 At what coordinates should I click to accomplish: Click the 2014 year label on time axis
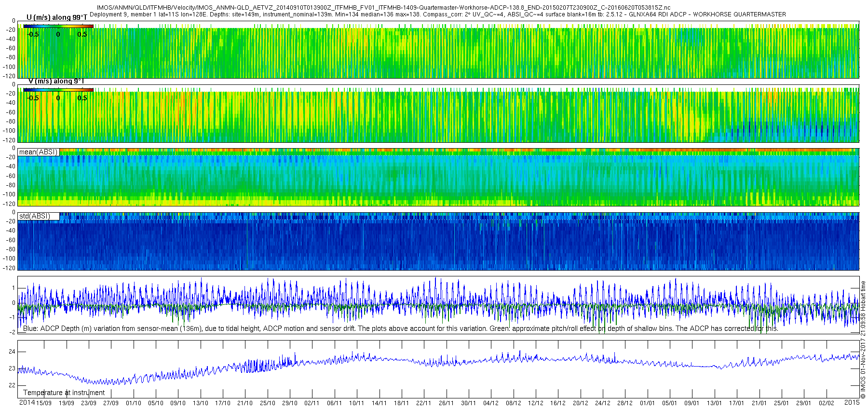point(27,402)
